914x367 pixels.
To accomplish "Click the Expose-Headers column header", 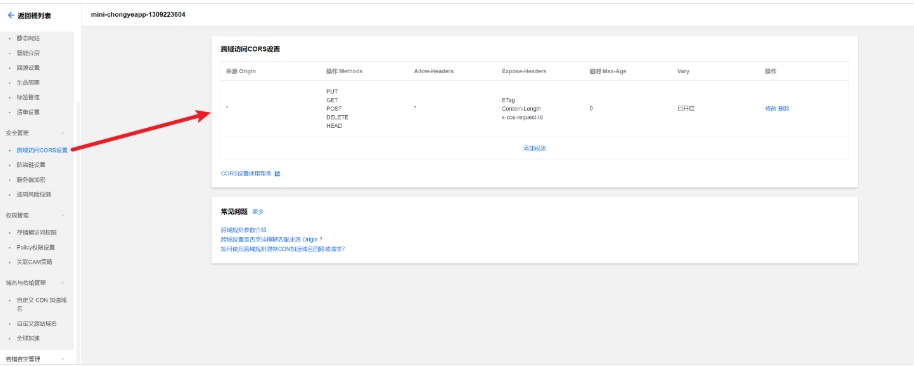I will (523, 71).
